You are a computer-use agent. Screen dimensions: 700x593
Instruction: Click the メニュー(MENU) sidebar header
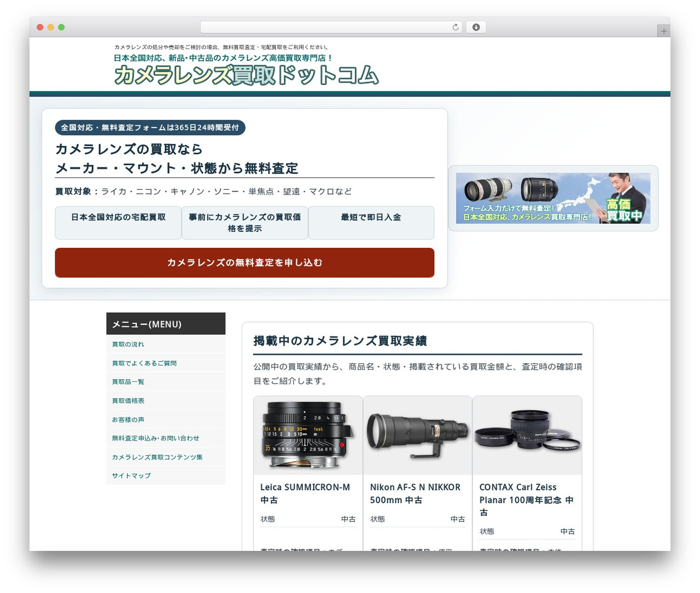(x=166, y=324)
